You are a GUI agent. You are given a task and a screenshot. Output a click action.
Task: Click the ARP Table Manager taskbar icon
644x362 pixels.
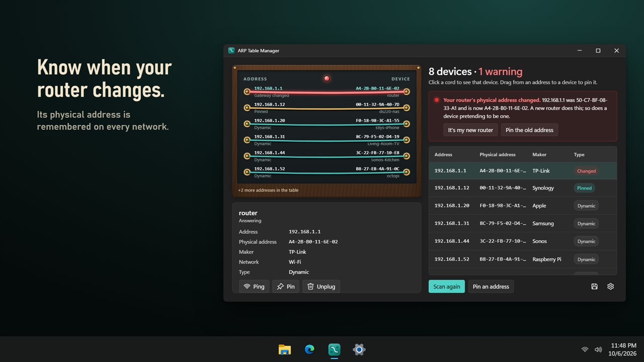point(334,349)
